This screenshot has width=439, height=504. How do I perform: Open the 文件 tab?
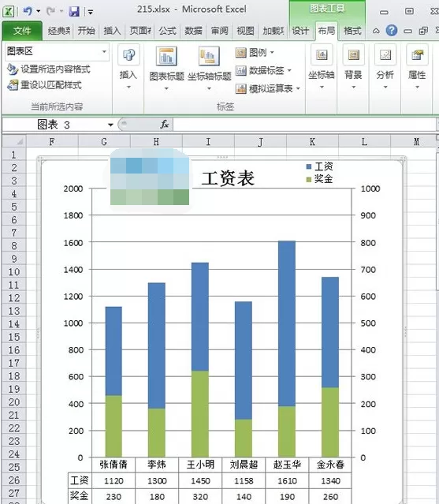point(22,31)
